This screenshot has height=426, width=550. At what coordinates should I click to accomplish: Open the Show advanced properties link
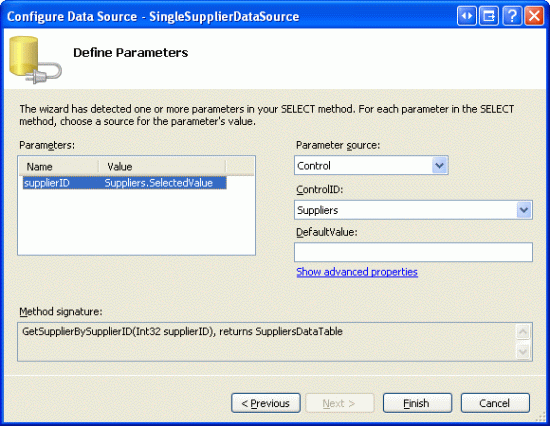(x=357, y=272)
